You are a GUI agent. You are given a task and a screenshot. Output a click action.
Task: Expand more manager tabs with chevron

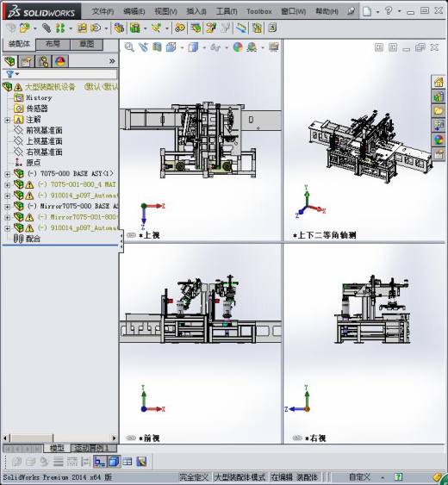pos(112,61)
